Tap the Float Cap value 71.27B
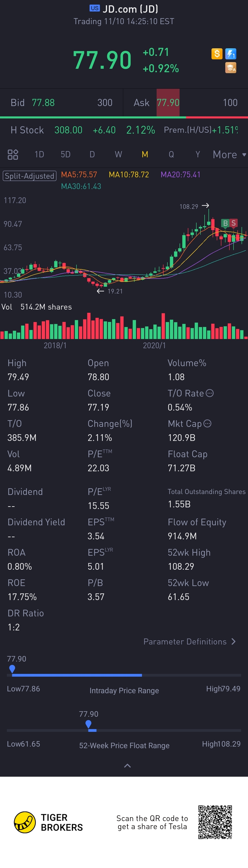Screen dimensions: 248x868 (181, 468)
